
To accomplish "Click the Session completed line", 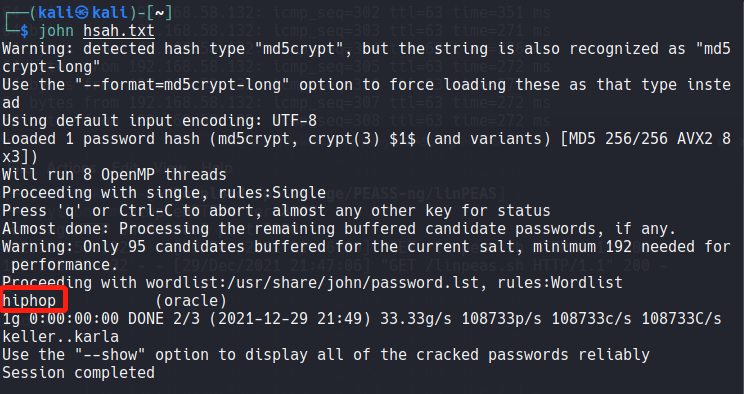I will tap(78, 373).
